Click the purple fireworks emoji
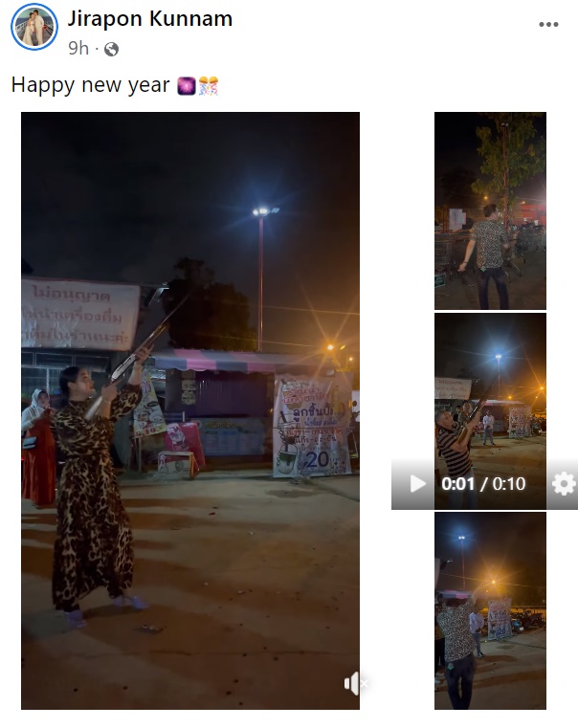The image size is (578, 728). [x=187, y=86]
